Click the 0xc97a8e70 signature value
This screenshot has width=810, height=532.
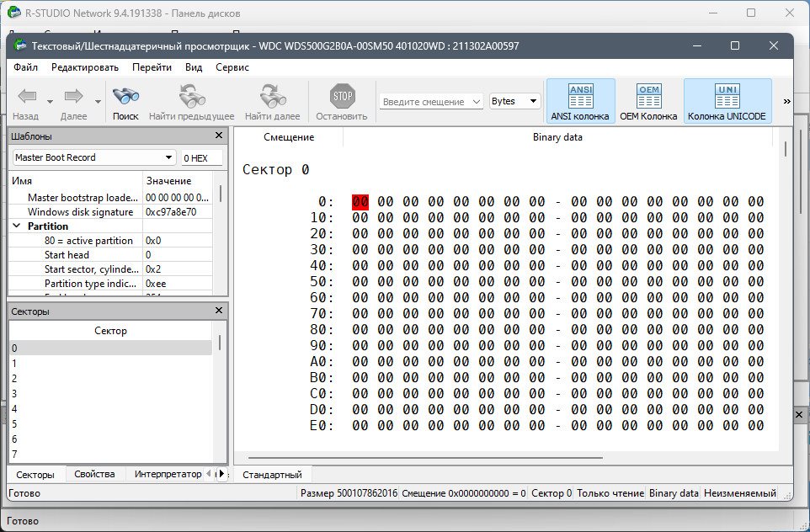point(171,212)
